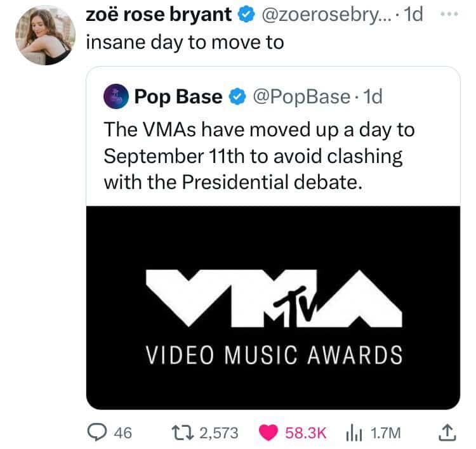Viewport: 476px width, 449px height.
Task: Select the 'insane day to move to' text
Action: tap(185, 42)
